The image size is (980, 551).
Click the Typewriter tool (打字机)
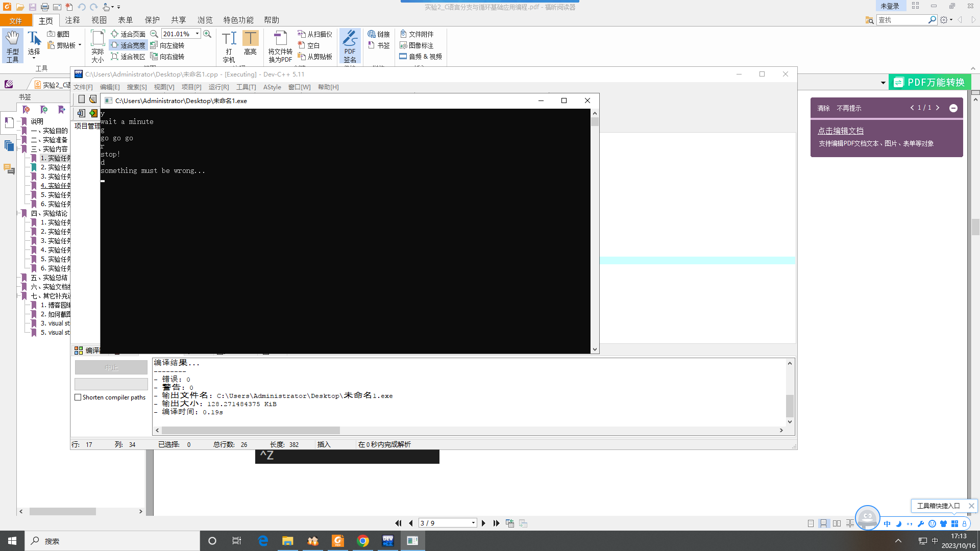[229, 45]
